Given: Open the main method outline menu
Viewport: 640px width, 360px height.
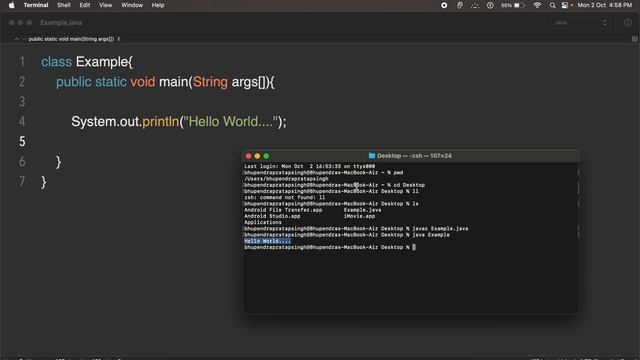Looking at the screenshot, I should [74, 39].
